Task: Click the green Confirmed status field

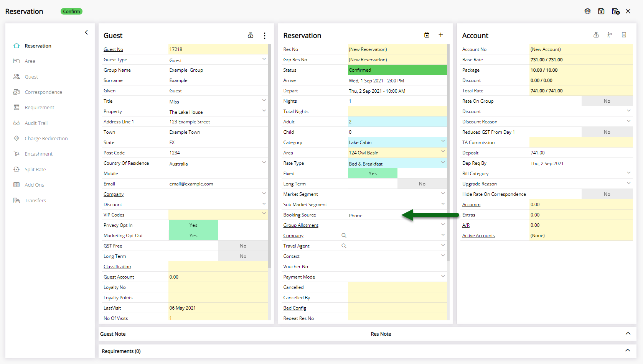Action: coord(397,70)
